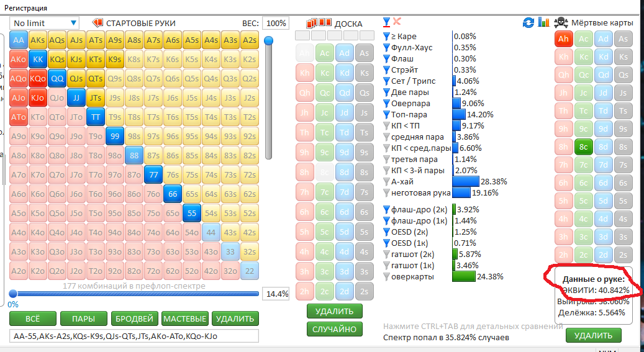Click the 14.4% range percentage field
This screenshot has height=352, width=644.
click(x=276, y=294)
